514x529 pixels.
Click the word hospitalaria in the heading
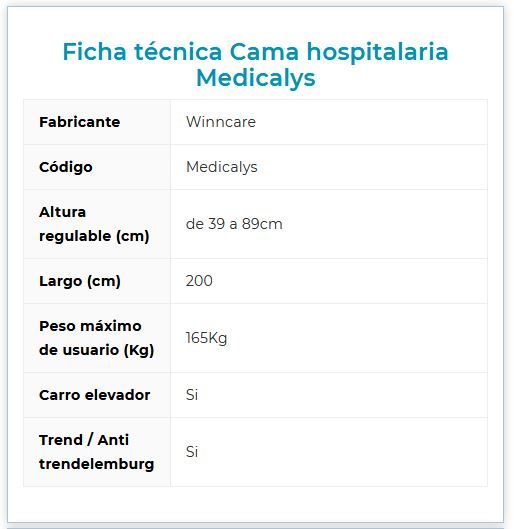pos(377,53)
